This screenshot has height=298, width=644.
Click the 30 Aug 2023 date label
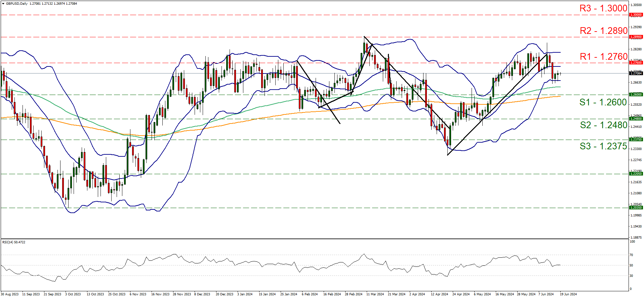(x=10, y=294)
